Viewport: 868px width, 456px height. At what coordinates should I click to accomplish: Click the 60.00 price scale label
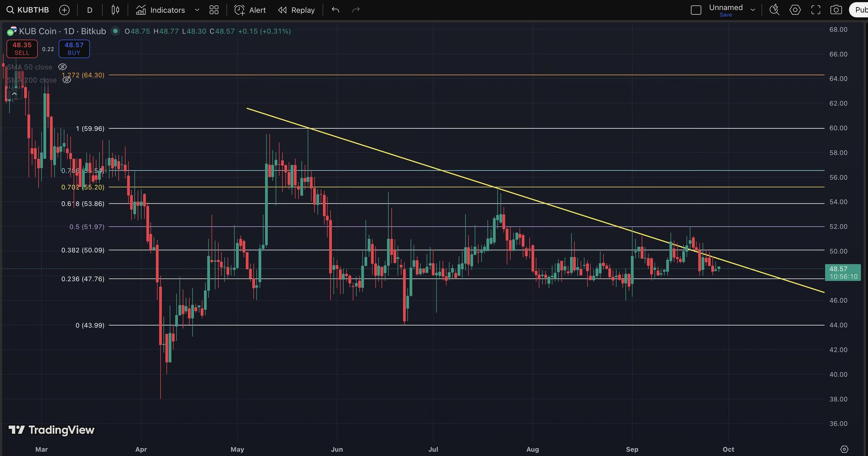pos(838,128)
